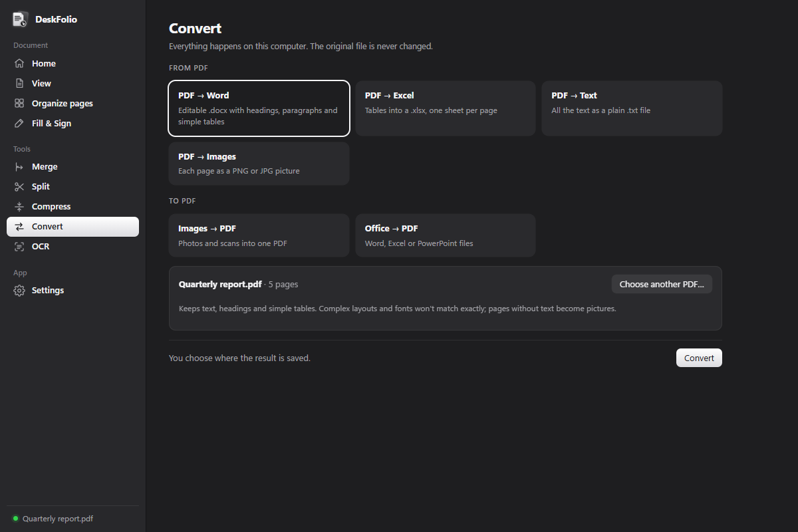Viewport: 798px width, 532px height.
Task: Click the Settings gear icon
Action: tap(19, 291)
